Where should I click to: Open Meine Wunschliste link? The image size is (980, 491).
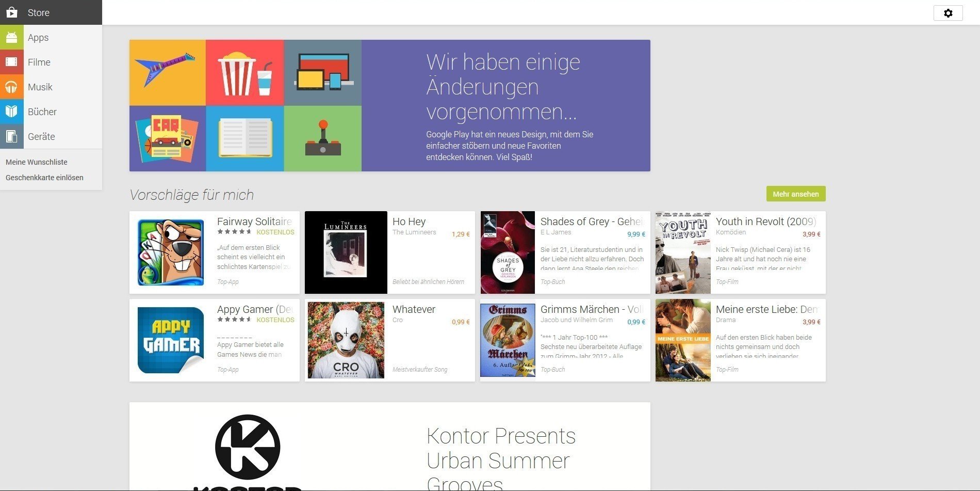(x=37, y=162)
